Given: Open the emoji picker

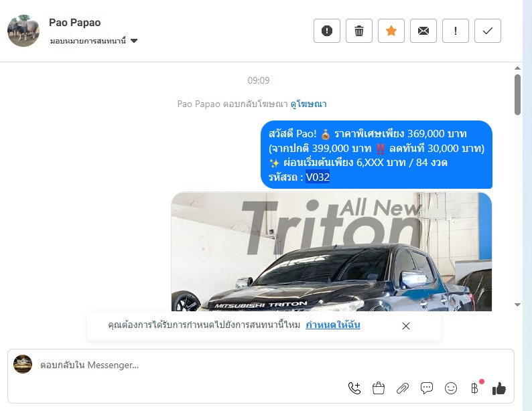Looking at the screenshot, I should (x=450, y=388).
